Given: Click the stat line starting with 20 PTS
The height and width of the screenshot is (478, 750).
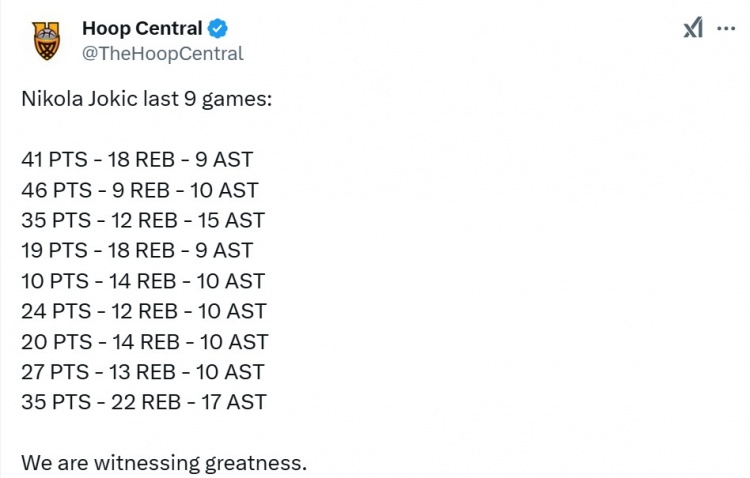Looking at the screenshot, I should click(x=144, y=342).
